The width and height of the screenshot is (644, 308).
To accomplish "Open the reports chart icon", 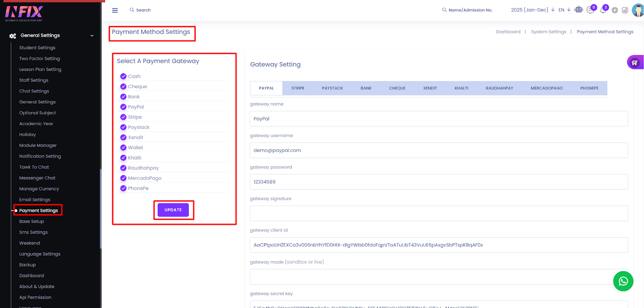I will 625,10.
